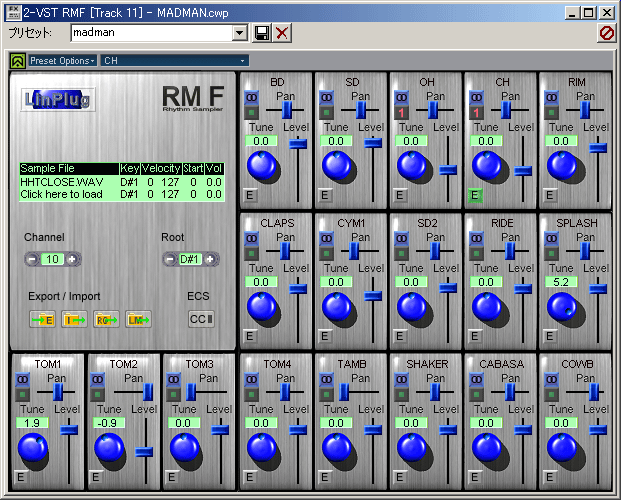
Task: Toggle the SD2 pad green square button
Action: click(401, 254)
